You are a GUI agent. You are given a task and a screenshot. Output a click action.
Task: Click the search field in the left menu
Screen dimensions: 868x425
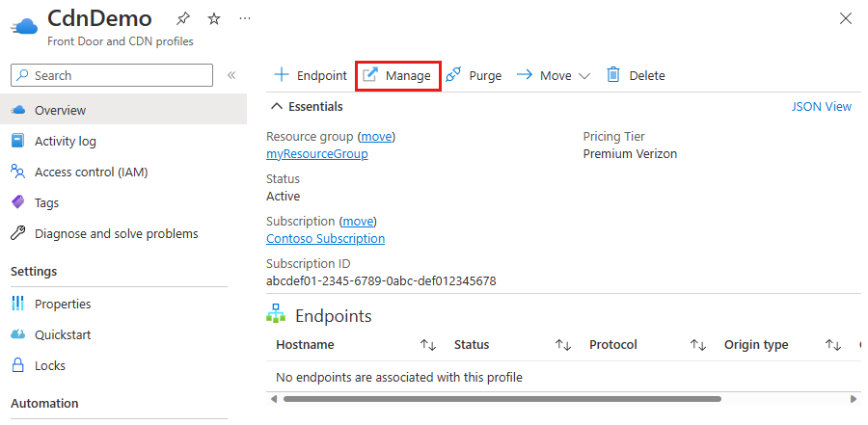112,75
